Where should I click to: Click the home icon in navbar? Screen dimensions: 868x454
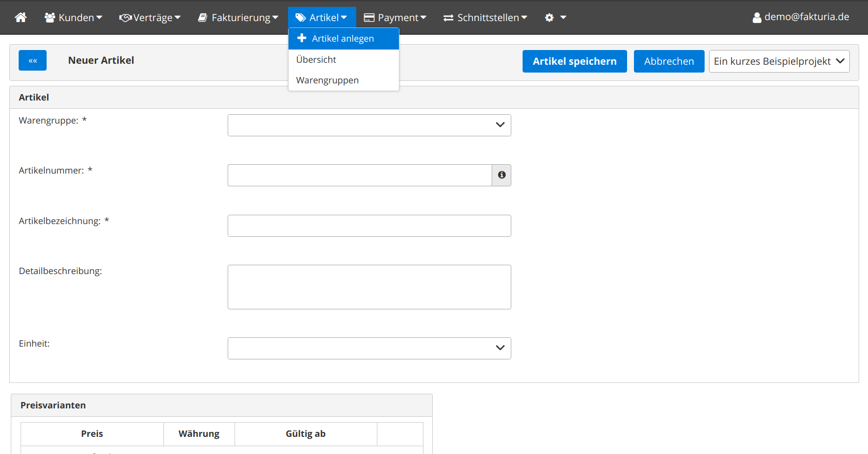pyautogui.click(x=21, y=18)
